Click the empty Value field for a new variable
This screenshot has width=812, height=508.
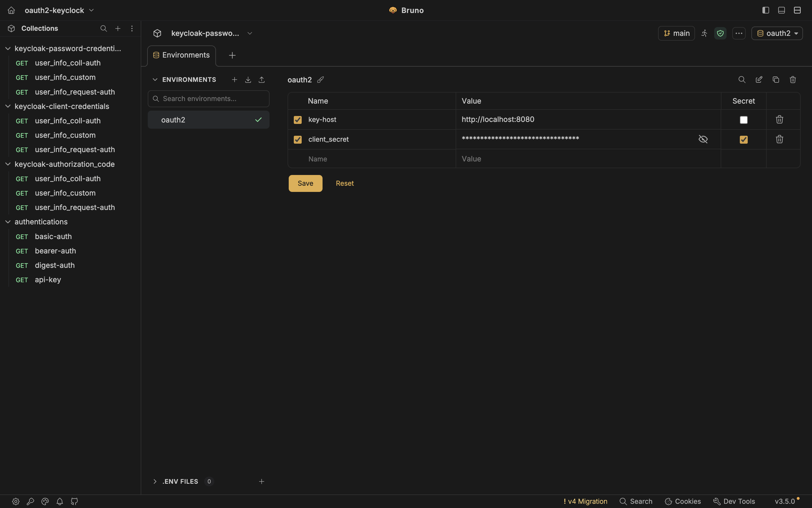pos(588,159)
